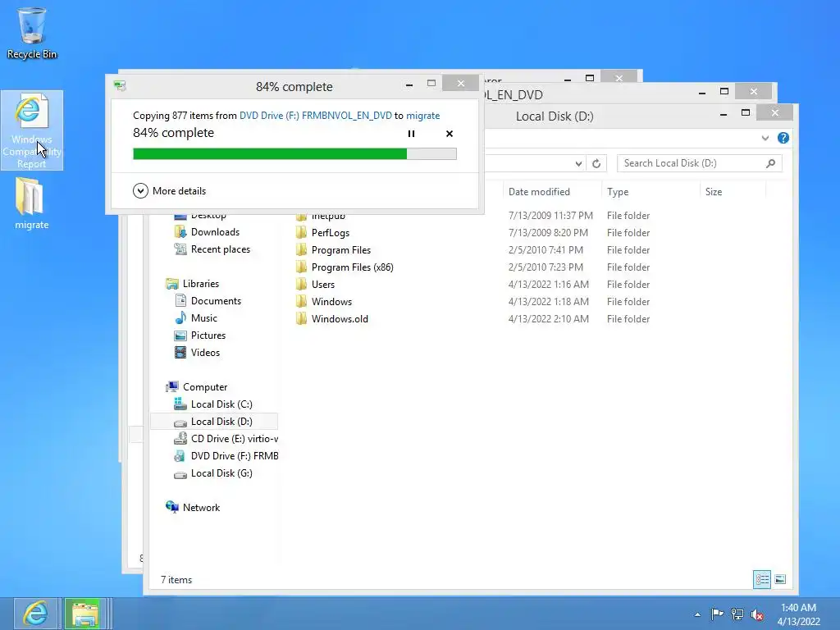Click the 2/5/2010 7:41 PM date cell
This screenshot has height=630, width=840.
pyautogui.click(x=546, y=249)
